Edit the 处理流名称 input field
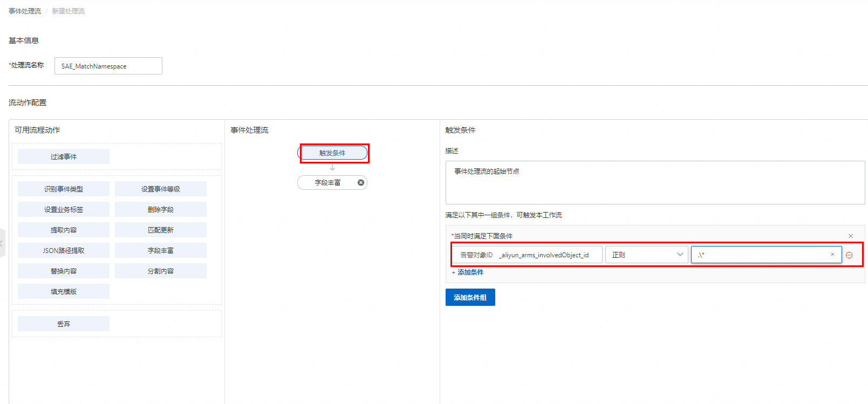The height and width of the screenshot is (404, 868). tap(108, 66)
